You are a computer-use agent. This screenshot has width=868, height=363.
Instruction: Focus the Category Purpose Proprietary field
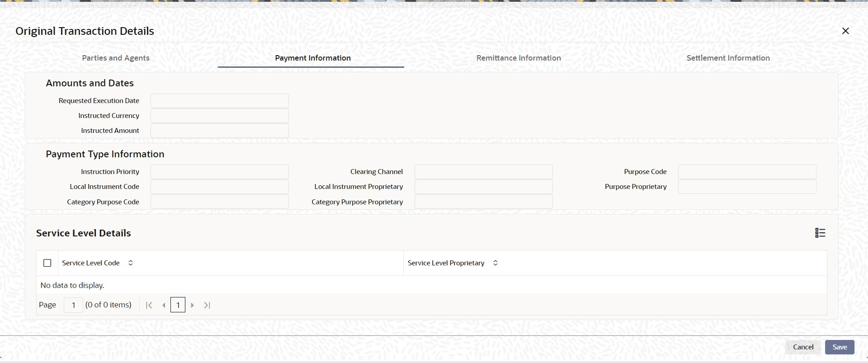(x=484, y=202)
